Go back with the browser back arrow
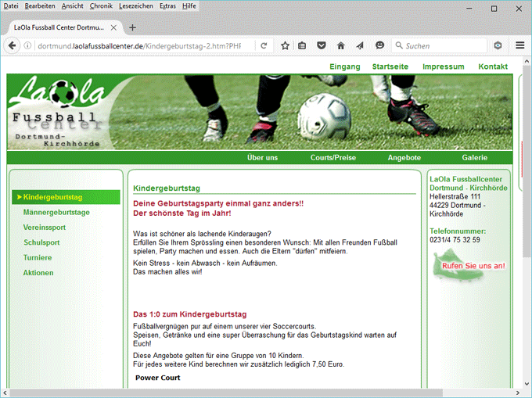Screen dimensions: 532x398 click(12, 45)
